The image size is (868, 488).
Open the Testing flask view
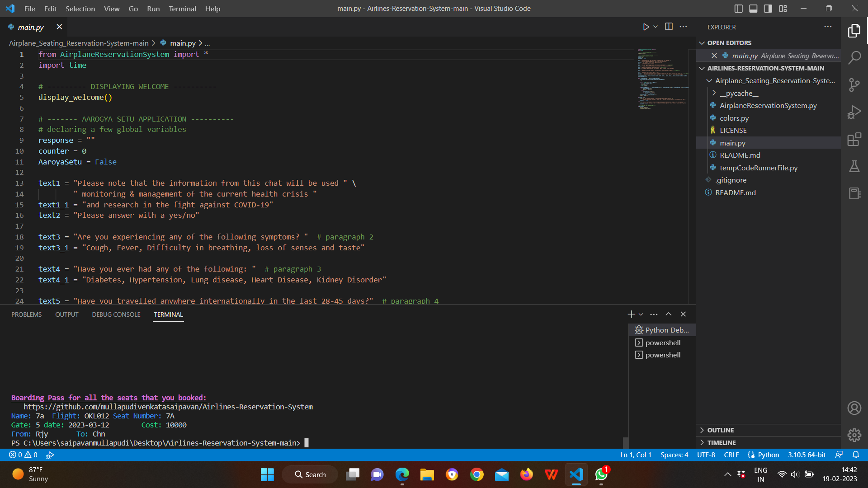pos(854,166)
